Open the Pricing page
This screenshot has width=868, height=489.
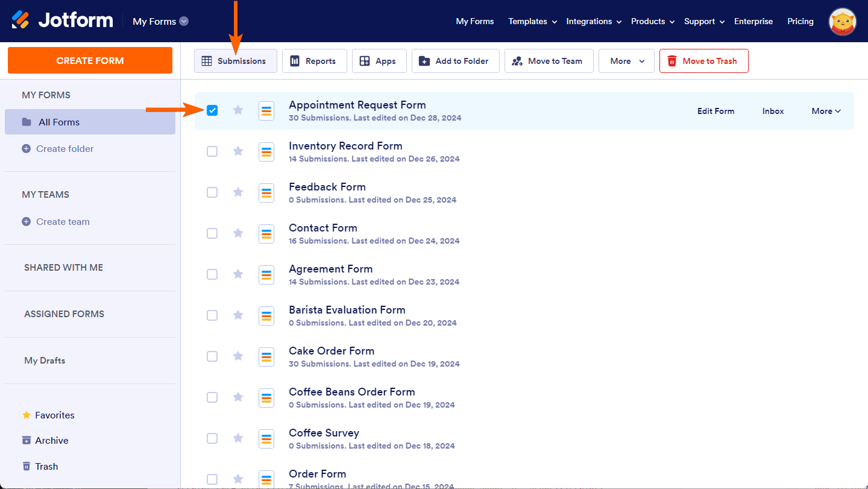pyautogui.click(x=800, y=21)
